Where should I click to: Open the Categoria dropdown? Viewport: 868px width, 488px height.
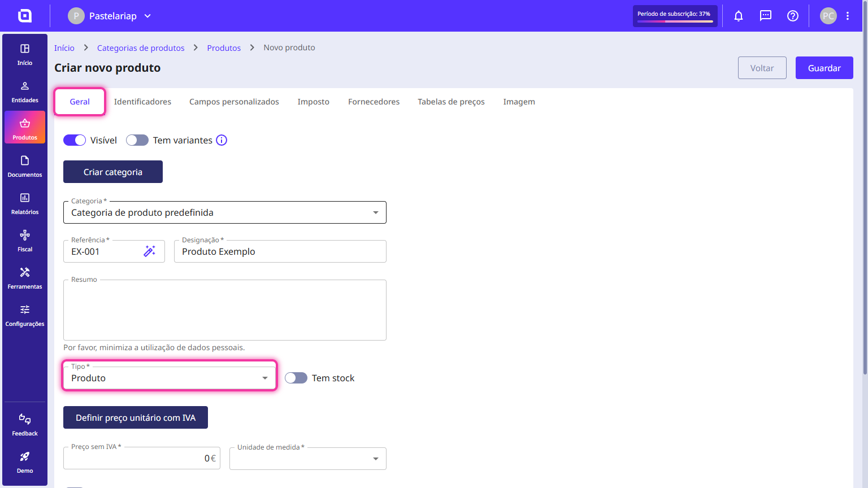pyautogui.click(x=225, y=212)
